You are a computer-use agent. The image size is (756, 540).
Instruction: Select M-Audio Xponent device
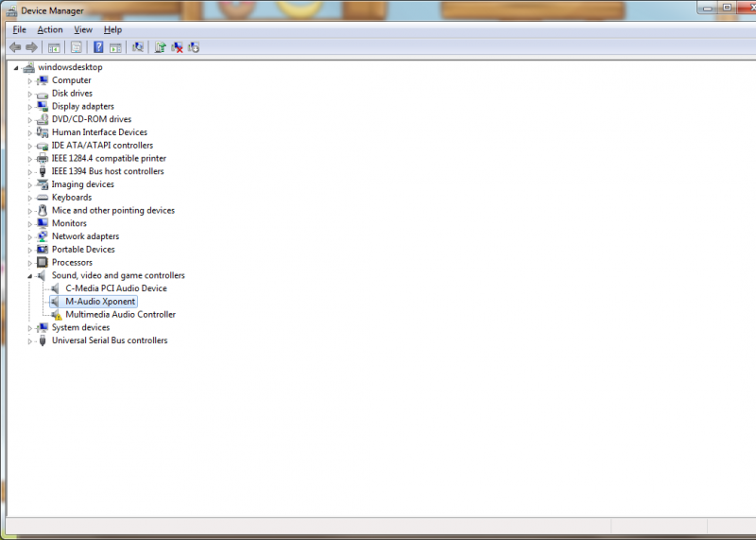tap(100, 302)
